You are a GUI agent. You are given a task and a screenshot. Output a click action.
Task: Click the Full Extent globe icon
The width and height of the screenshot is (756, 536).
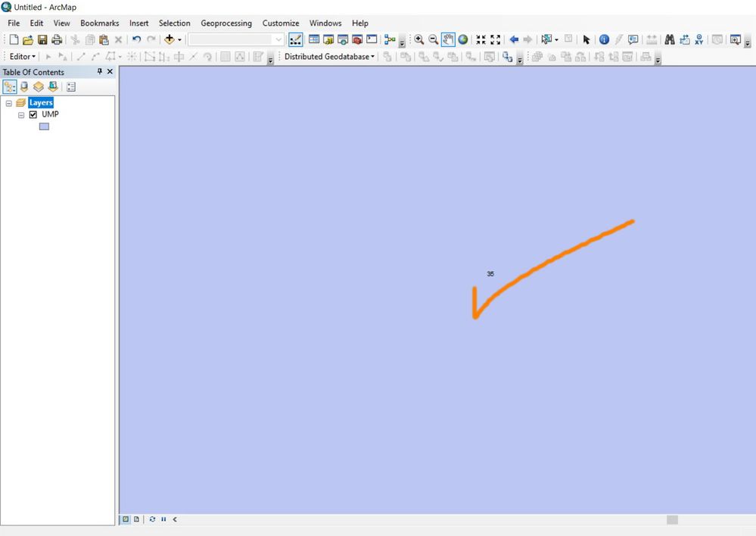click(x=463, y=39)
